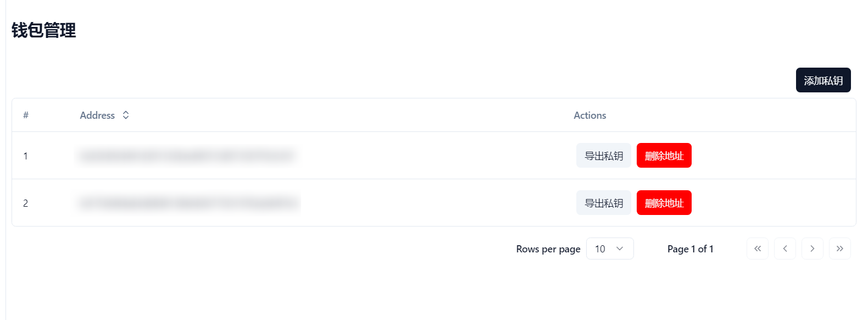Viewport: 868px width, 320px height.
Task: Click the 添加私钥 button
Action: pos(823,80)
